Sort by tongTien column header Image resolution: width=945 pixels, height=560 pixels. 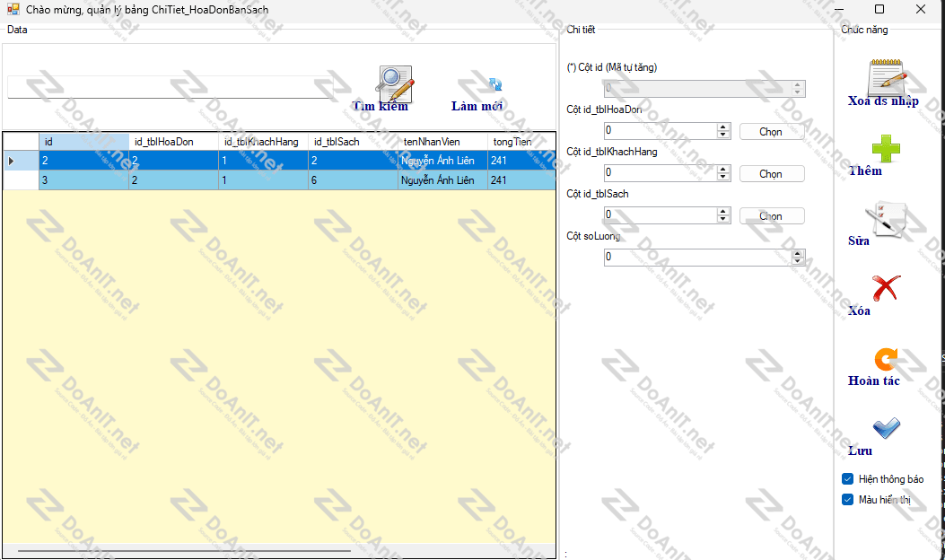[521, 142]
